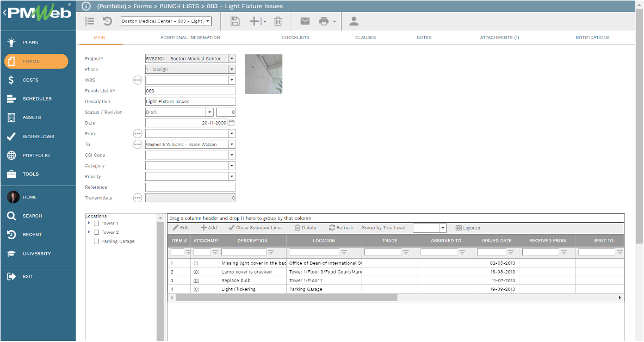Click the ellipsis button next to From
The width and height of the screenshot is (644, 342).
pyautogui.click(x=138, y=133)
